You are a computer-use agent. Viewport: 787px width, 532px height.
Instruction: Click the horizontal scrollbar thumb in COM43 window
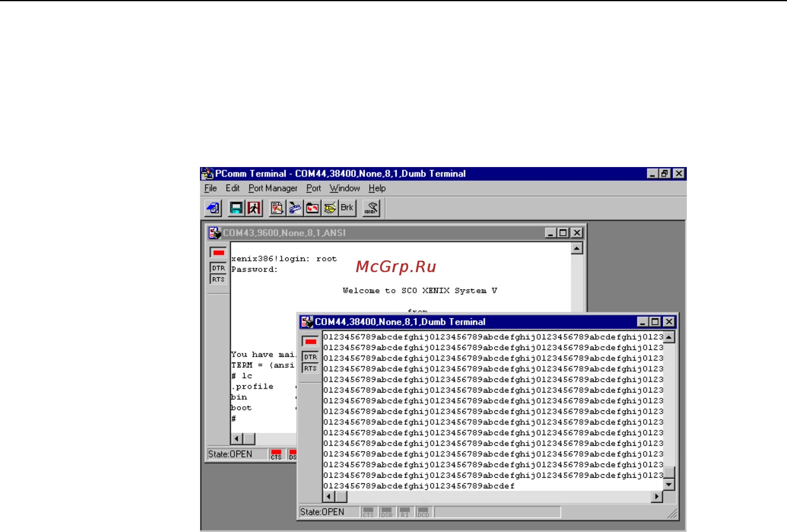click(x=249, y=438)
